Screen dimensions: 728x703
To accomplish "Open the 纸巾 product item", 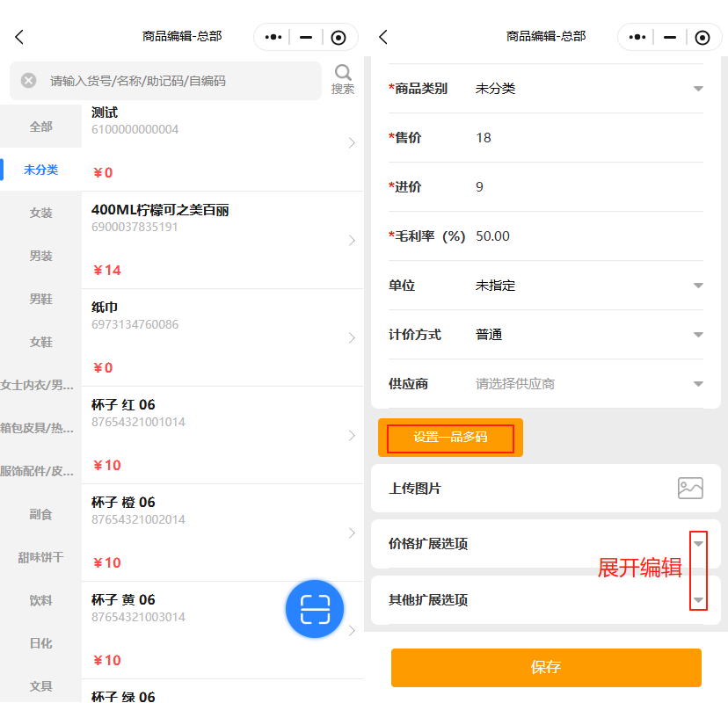I will point(222,337).
